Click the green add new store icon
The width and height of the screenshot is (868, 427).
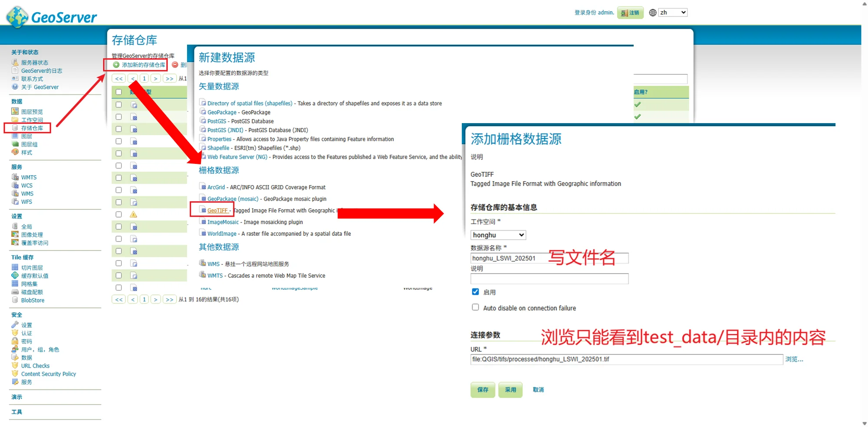tap(116, 65)
